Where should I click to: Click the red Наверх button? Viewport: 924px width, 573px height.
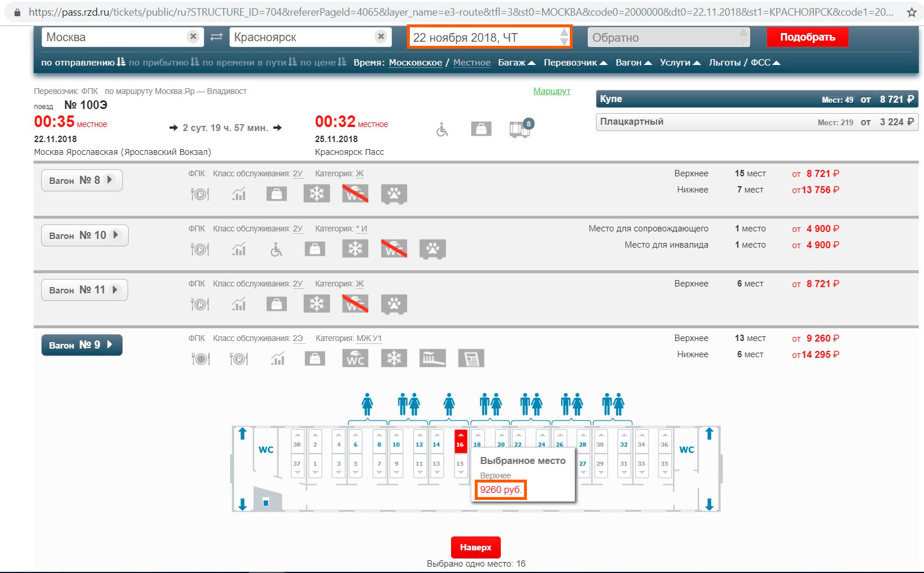tap(476, 547)
